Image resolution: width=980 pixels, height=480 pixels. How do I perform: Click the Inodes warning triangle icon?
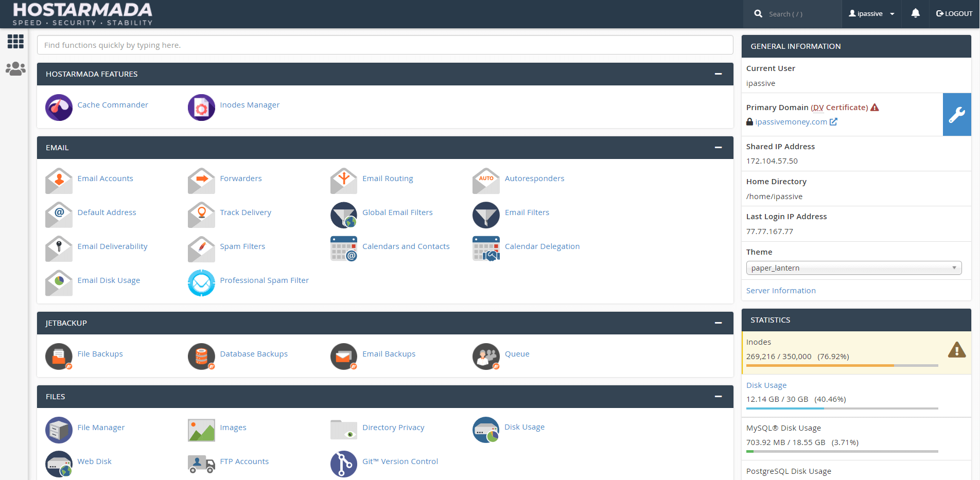(957, 350)
